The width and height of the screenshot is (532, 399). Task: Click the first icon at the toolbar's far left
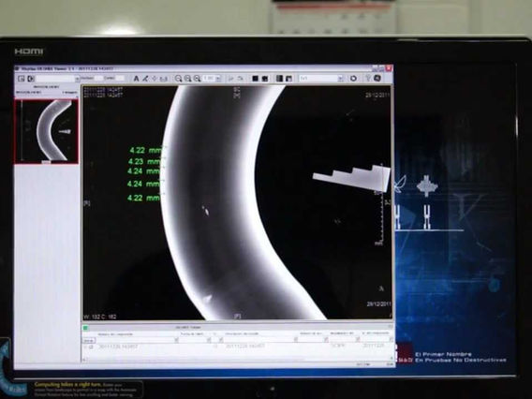point(21,79)
